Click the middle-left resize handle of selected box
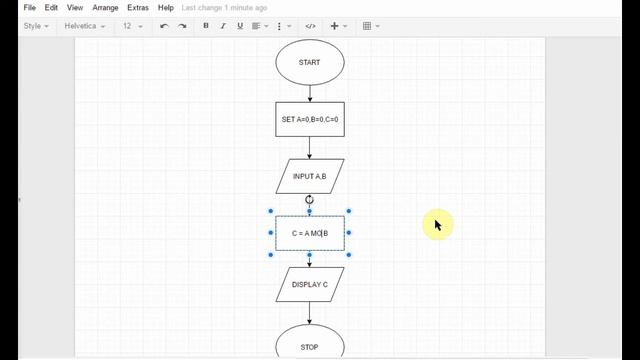This screenshot has width=640, height=360. [271, 233]
